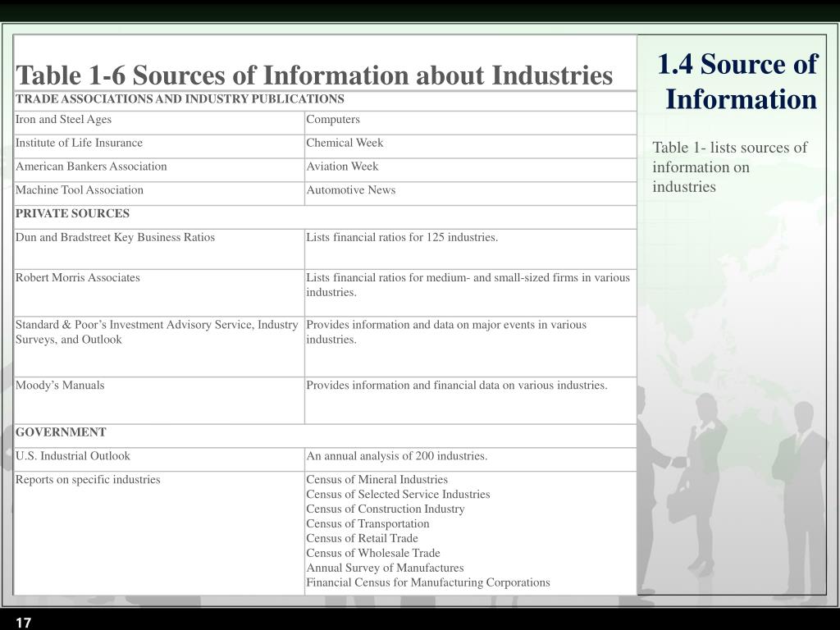Click 'An annual analysis of 200 industries.'
Viewport: 840px width, 630px height.
(x=397, y=456)
